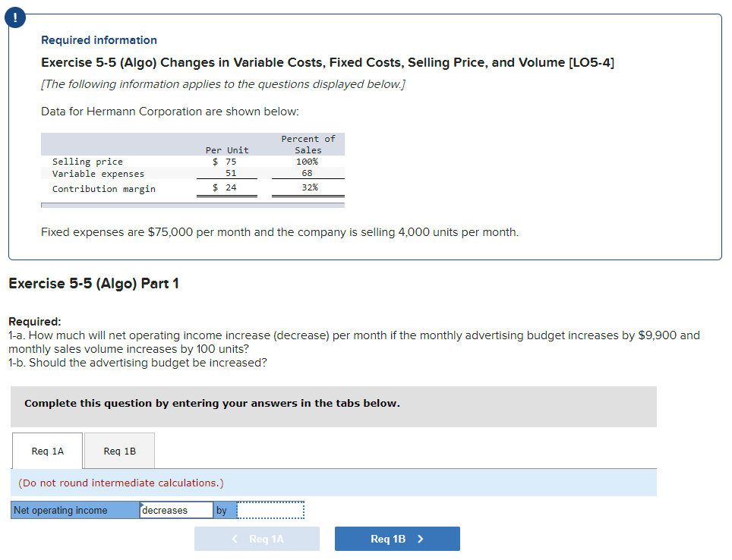Viewport: 732px width, 560px height.
Task: Open the decreases/increases selection list
Action: (175, 510)
